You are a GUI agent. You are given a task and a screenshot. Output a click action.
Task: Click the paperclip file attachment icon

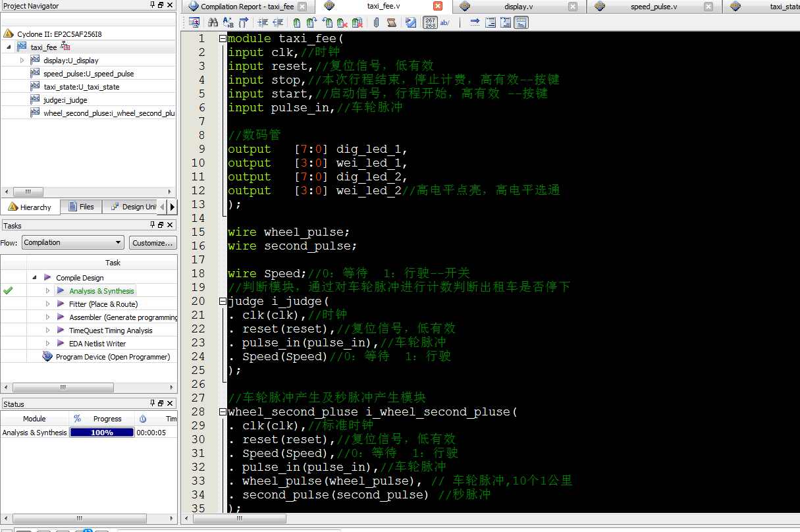[376, 22]
